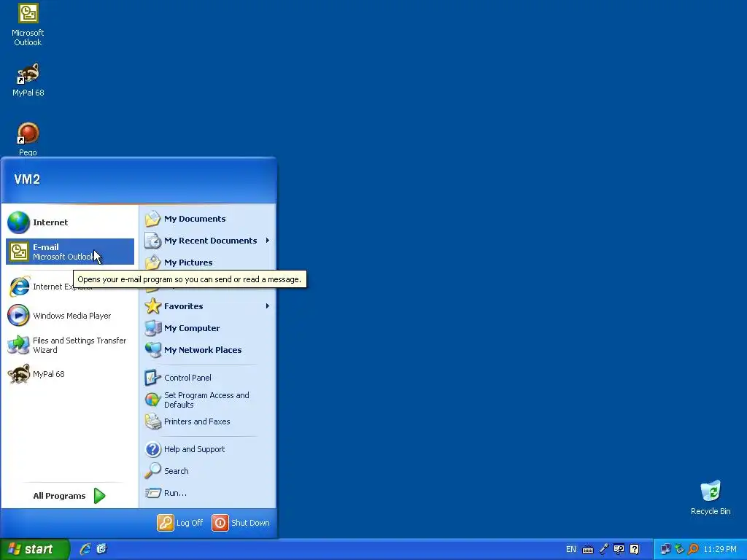Open Printers and Faxes
The width and height of the screenshot is (747, 560).
(208, 422)
